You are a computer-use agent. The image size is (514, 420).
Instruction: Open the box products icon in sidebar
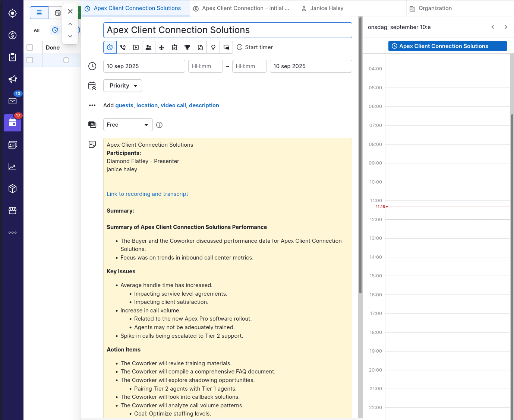12,189
